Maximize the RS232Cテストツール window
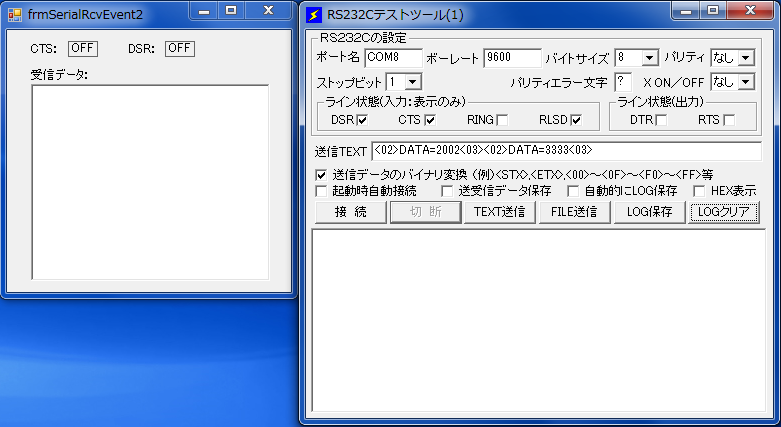The image size is (781, 427). [x=713, y=11]
